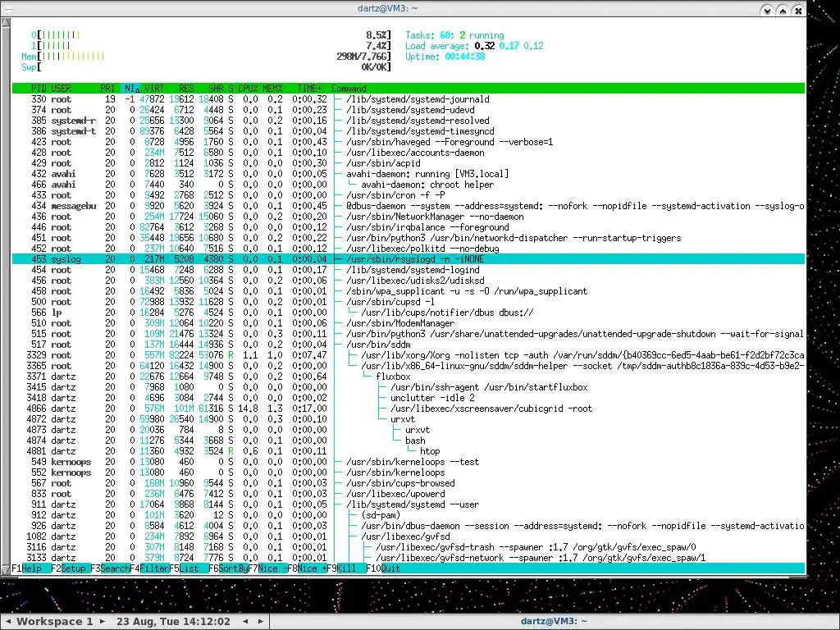The height and width of the screenshot is (630, 840).
Task: Select the xscreensaver cubicgrid process row
Action: click(409, 409)
